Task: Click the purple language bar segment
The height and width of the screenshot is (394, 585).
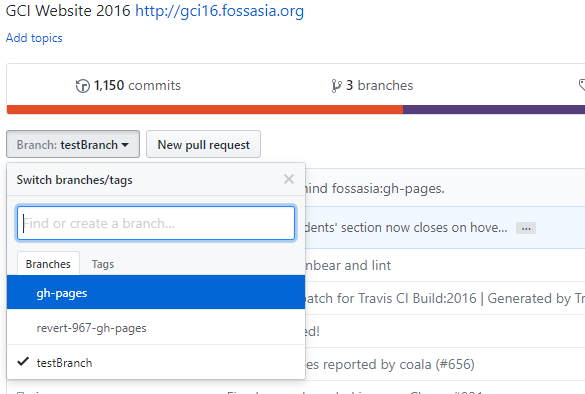Action: click(494, 109)
